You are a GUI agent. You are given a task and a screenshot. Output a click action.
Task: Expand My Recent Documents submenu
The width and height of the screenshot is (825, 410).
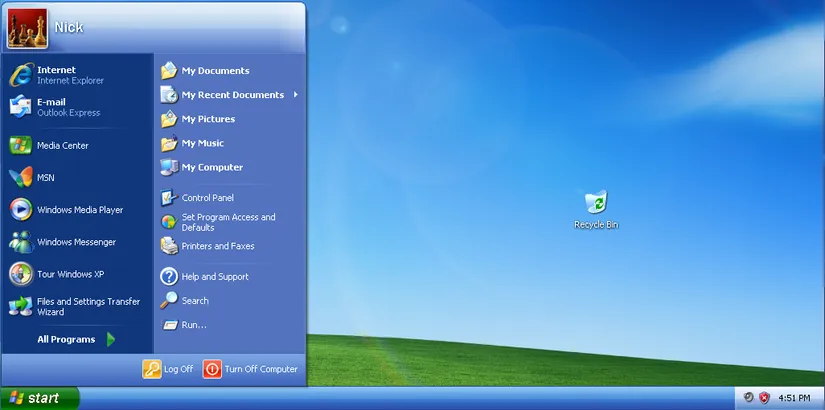(x=229, y=95)
